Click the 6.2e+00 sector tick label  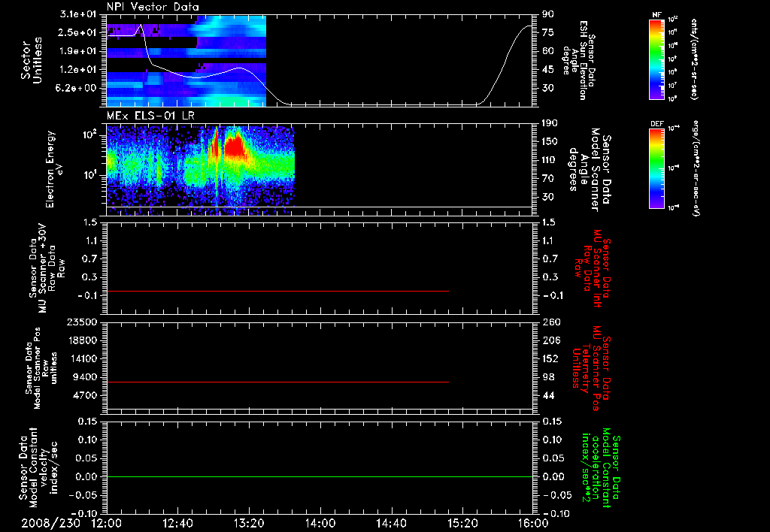coord(78,88)
